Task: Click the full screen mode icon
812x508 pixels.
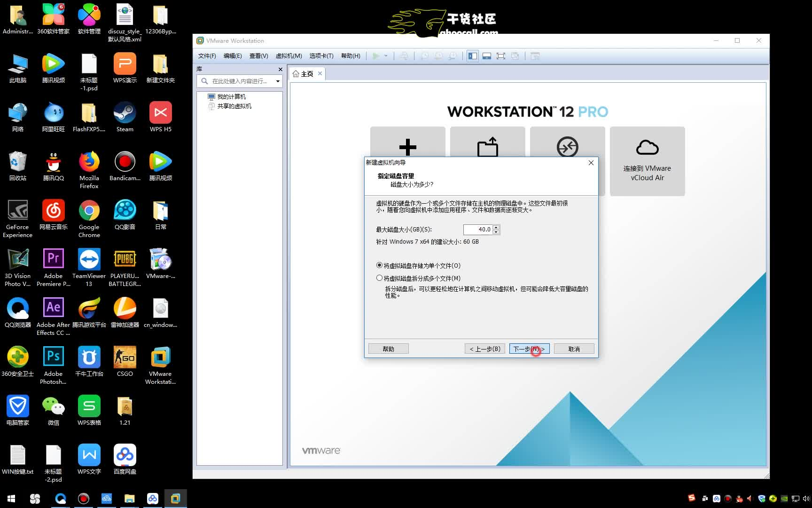Action: click(501, 56)
